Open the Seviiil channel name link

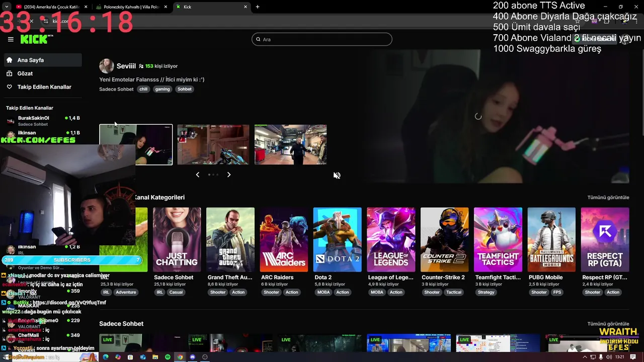coord(126,66)
